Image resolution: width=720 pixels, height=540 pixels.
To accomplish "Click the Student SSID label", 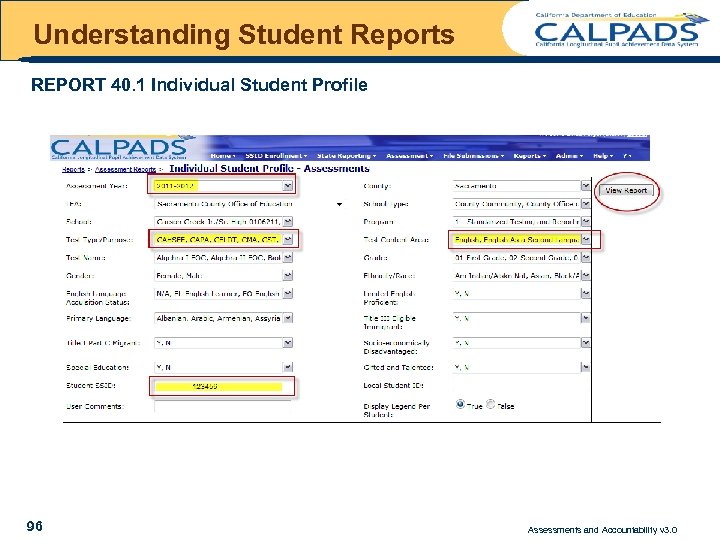I will pyautogui.click(x=90, y=386).
